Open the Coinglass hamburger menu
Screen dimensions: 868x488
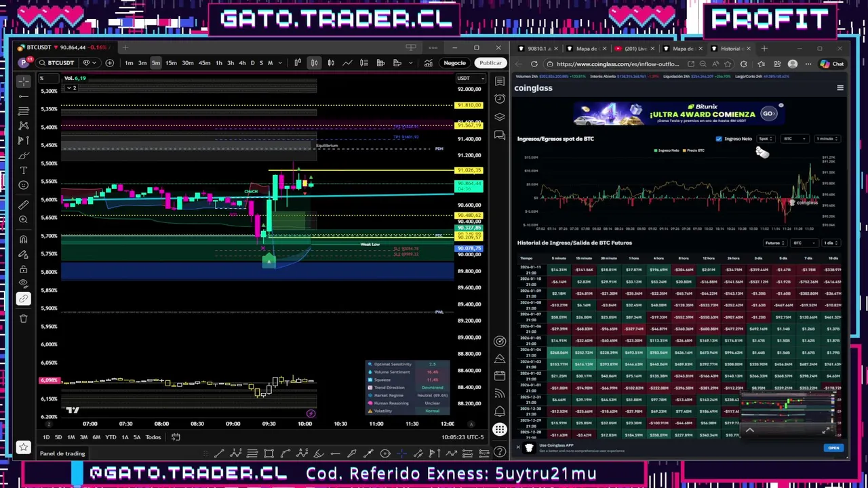[x=840, y=88]
